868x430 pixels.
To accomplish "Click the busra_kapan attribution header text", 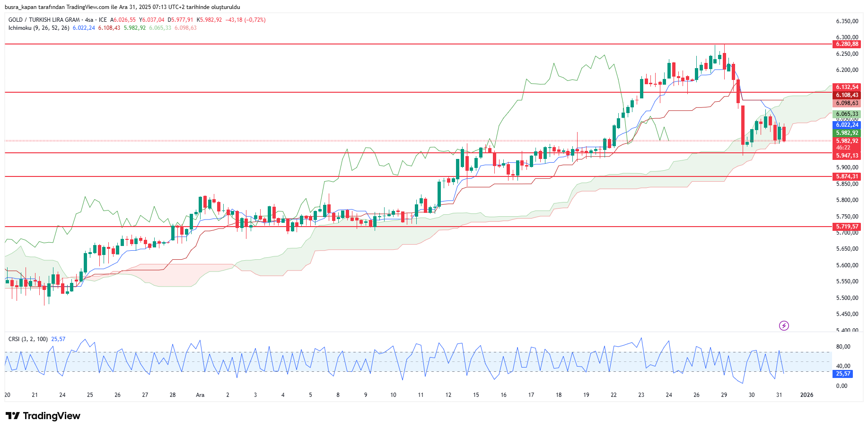I will (122, 7).
